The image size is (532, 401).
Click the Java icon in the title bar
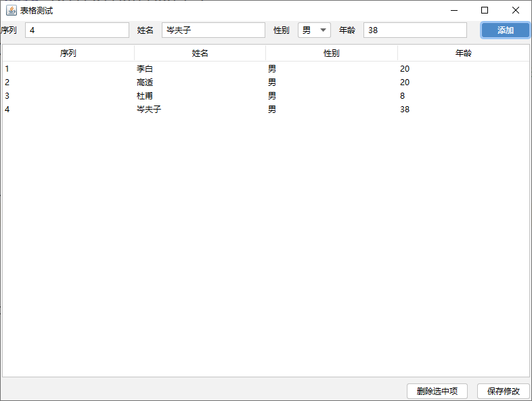(12, 11)
